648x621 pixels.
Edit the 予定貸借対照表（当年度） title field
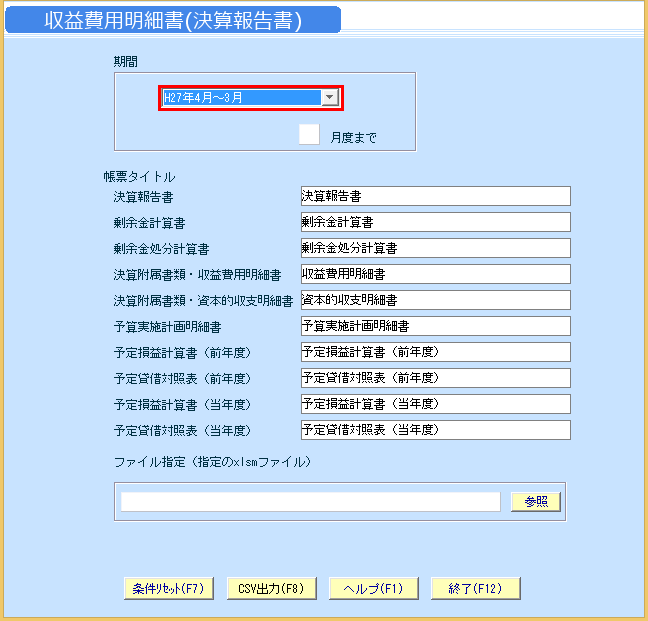436,430
